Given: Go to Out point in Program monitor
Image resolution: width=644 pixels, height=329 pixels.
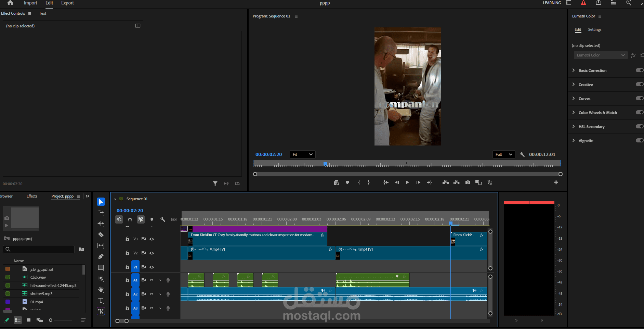Looking at the screenshot, I should click(430, 182).
